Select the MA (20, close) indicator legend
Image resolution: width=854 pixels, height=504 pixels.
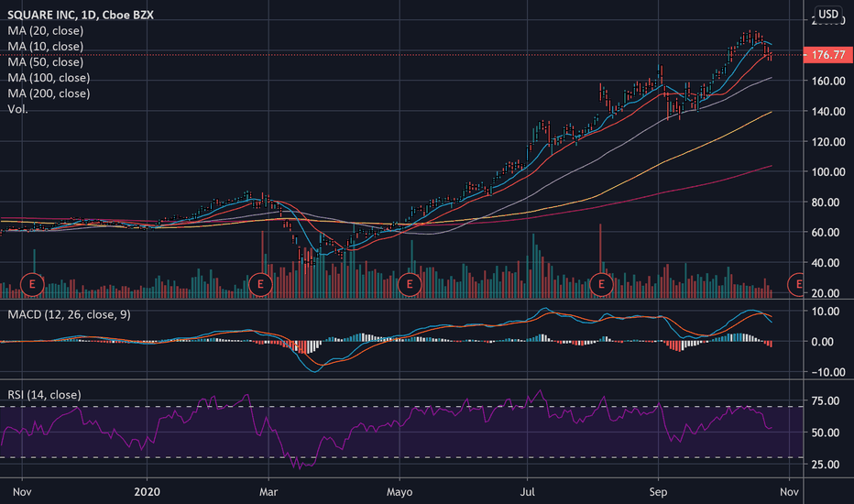point(45,30)
